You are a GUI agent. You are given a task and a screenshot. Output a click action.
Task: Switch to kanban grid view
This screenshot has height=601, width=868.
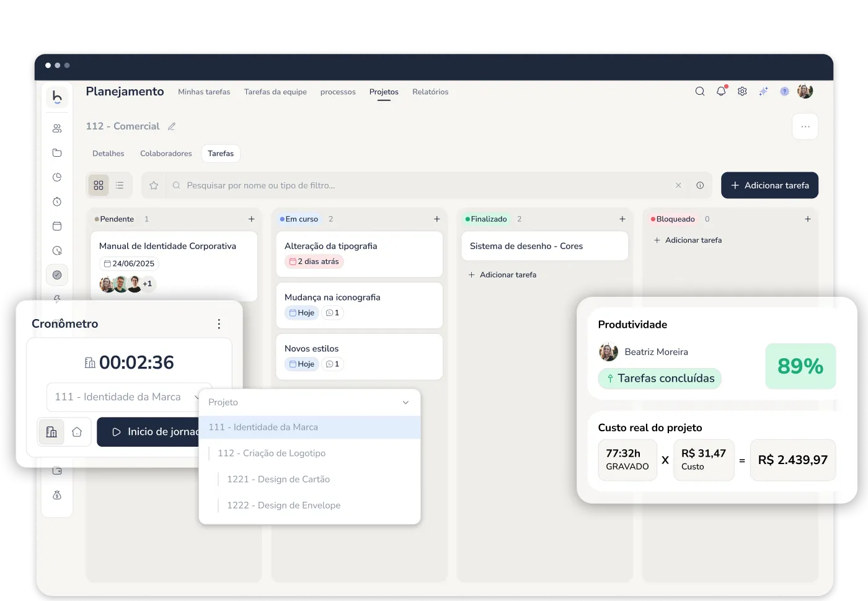[99, 185]
